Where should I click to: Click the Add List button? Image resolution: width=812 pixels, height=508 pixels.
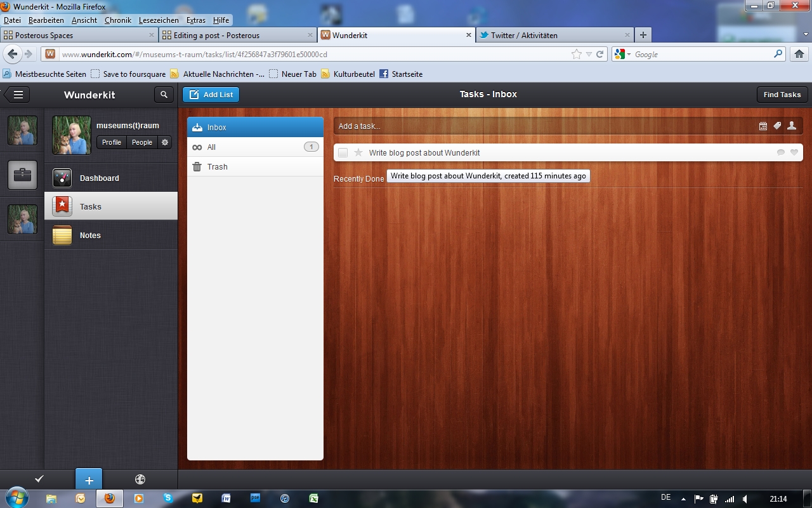(211, 95)
